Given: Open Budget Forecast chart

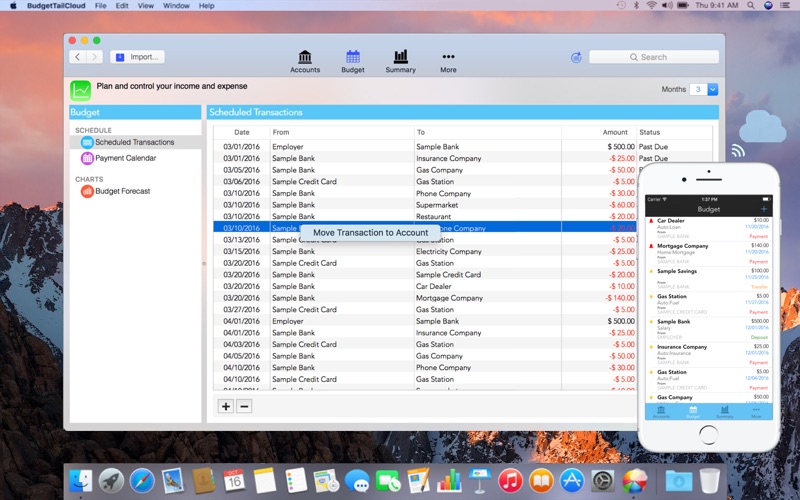Looking at the screenshot, I should tap(122, 191).
